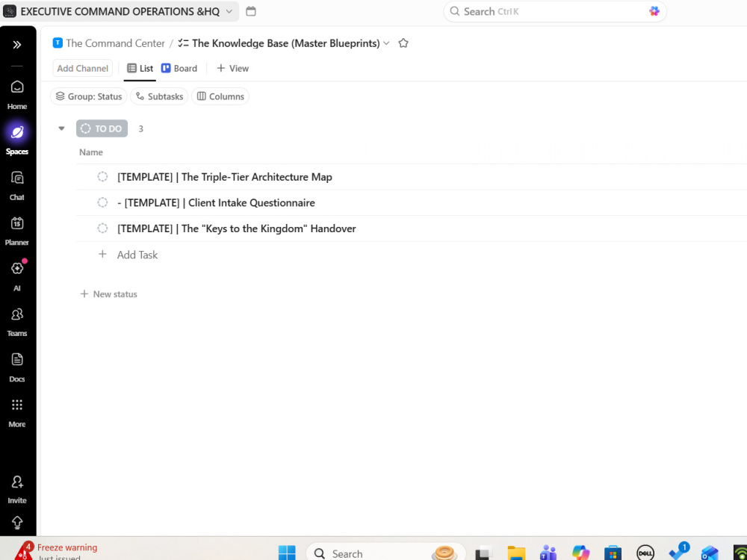Screen dimensions: 747x560
Task: Favorite this list with the star icon
Action: point(403,43)
